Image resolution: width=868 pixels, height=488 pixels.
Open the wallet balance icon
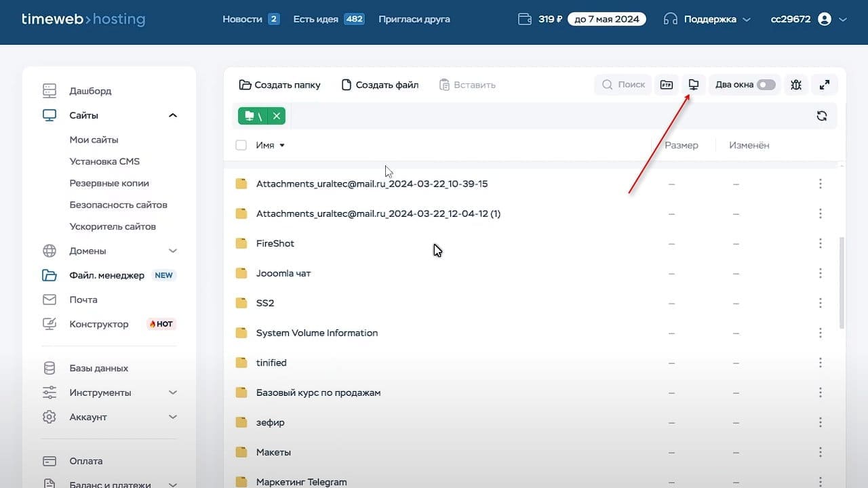[524, 19]
